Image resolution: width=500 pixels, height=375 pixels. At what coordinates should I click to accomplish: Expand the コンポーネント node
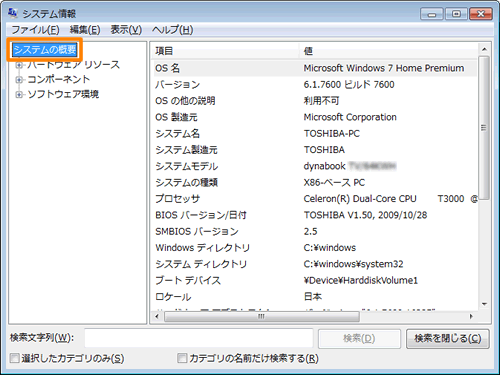[19, 80]
